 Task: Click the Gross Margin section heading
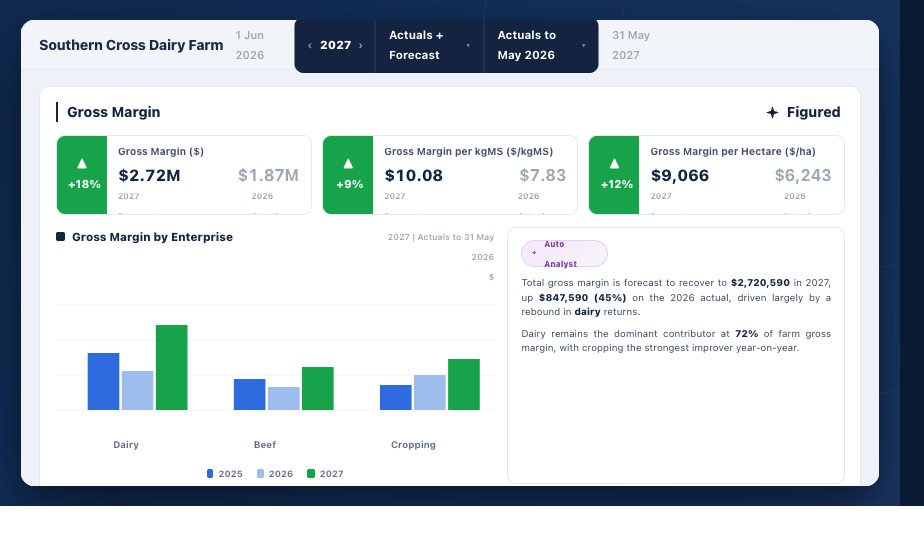tap(113, 112)
